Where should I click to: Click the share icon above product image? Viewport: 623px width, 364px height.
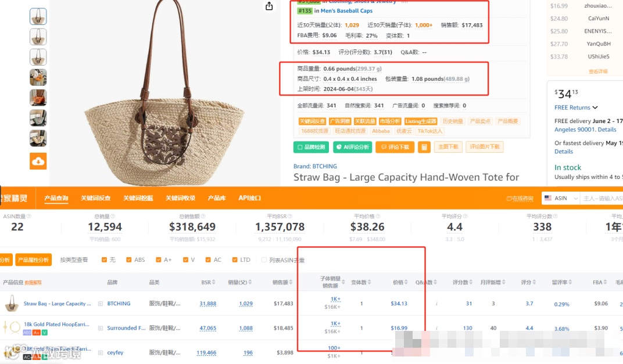point(269,6)
